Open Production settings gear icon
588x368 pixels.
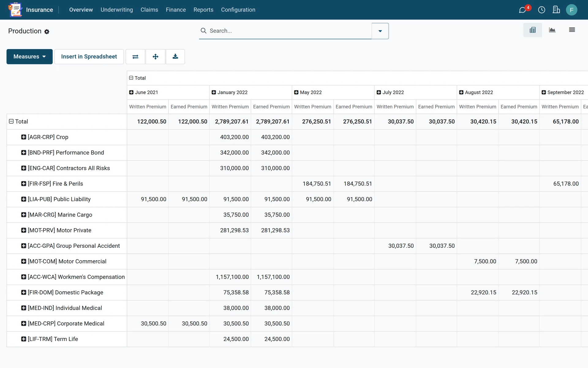(47, 32)
